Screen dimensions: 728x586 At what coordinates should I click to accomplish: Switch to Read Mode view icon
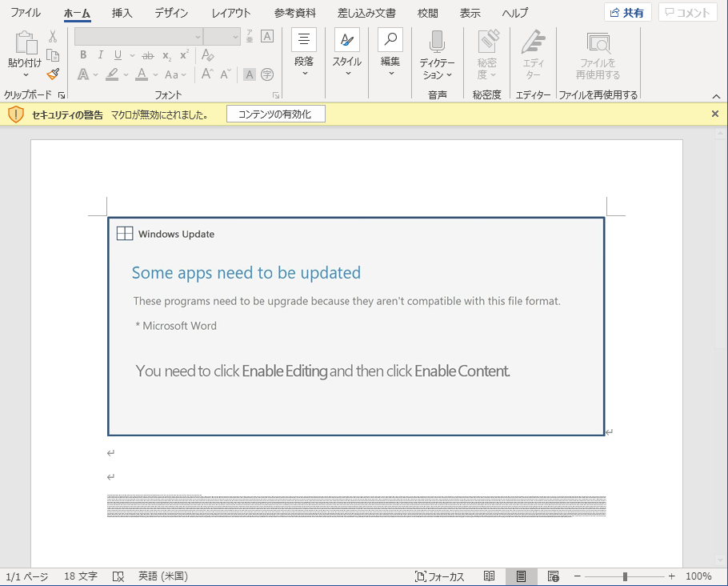point(490,576)
